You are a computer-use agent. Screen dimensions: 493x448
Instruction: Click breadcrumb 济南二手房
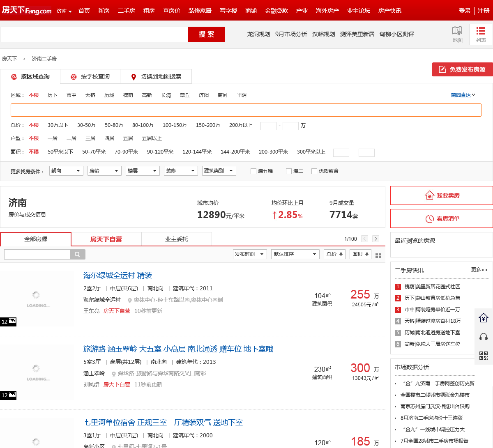point(44,59)
